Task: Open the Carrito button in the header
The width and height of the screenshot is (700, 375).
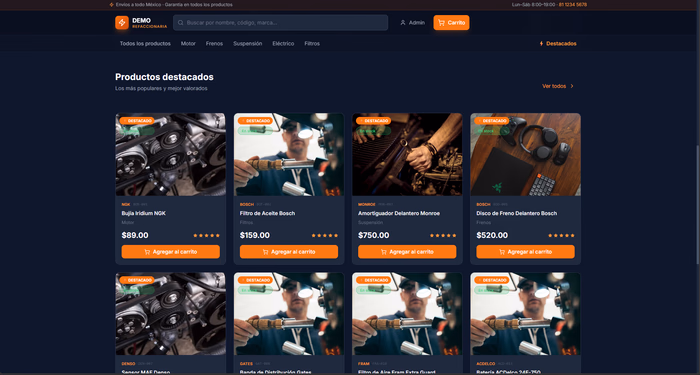Action: pyautogui.click(x=451, y=22)
